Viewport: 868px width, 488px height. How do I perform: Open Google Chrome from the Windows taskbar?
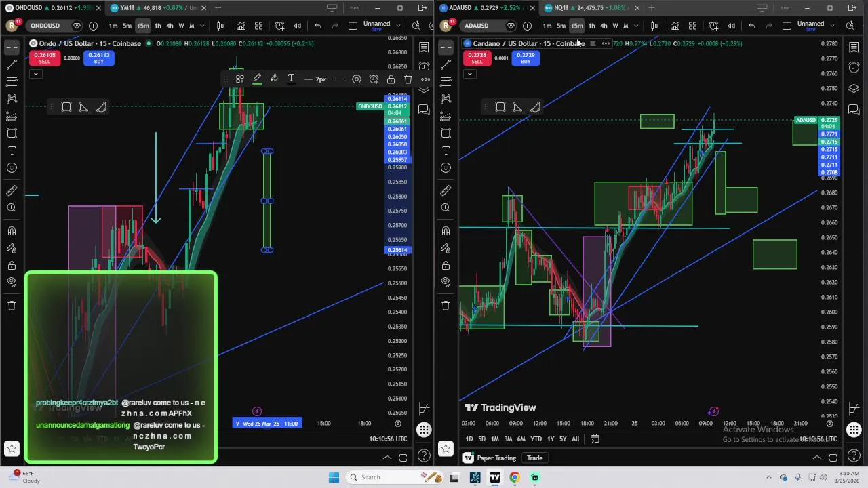(515, 477)
